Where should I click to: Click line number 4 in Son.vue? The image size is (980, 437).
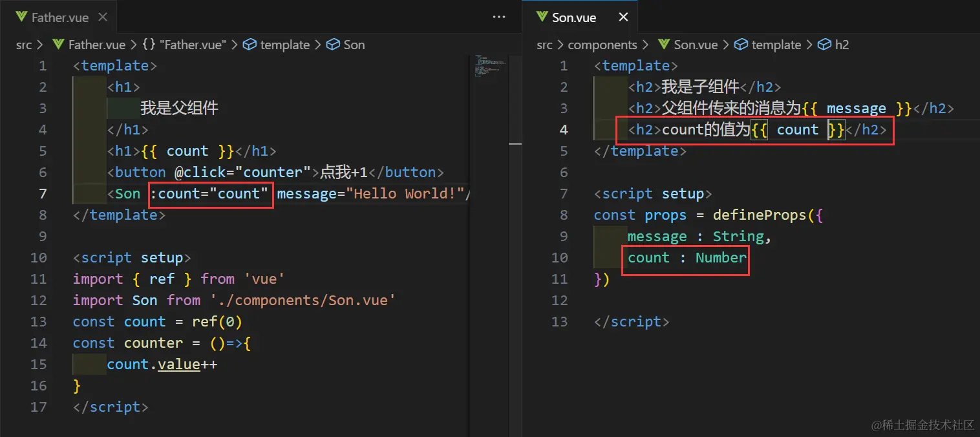point(564,129)
